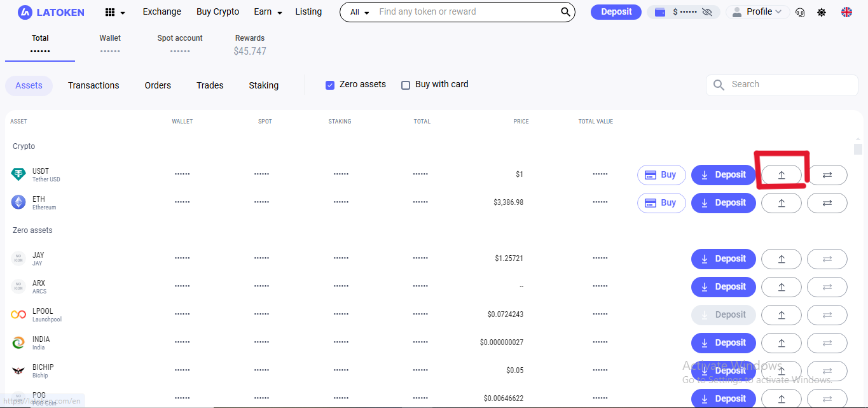Switch to the Transactions tab
Screen dimensions: 868x408
(93, 85)
